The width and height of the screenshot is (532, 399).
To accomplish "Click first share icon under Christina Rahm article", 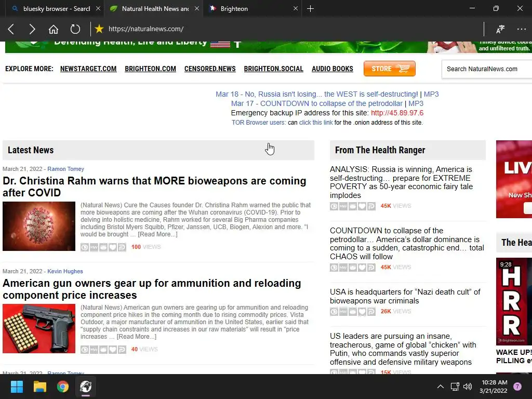I will pos(85,247).
